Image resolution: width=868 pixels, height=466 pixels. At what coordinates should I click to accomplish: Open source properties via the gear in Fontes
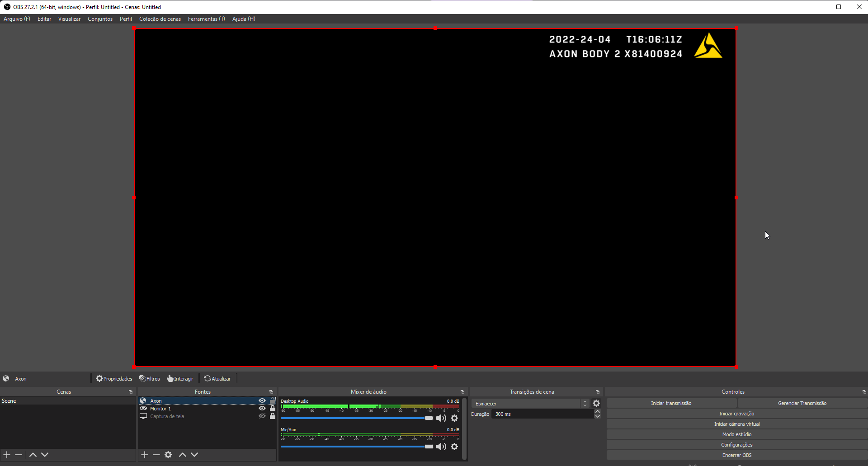(x=168, y=455)
